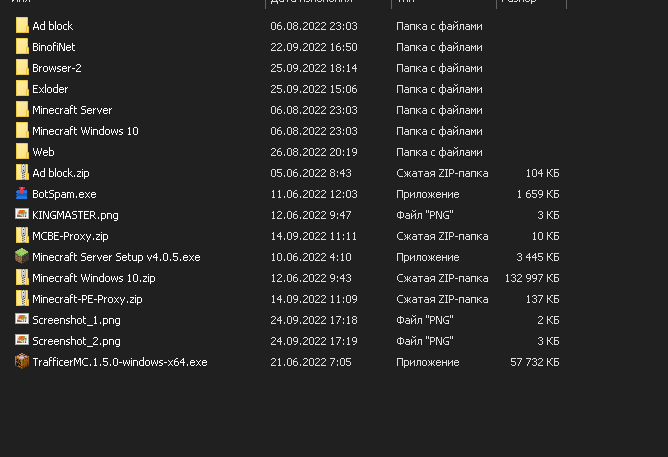Sort by the size column header
The image size is (668, 457).
[520, 3]
